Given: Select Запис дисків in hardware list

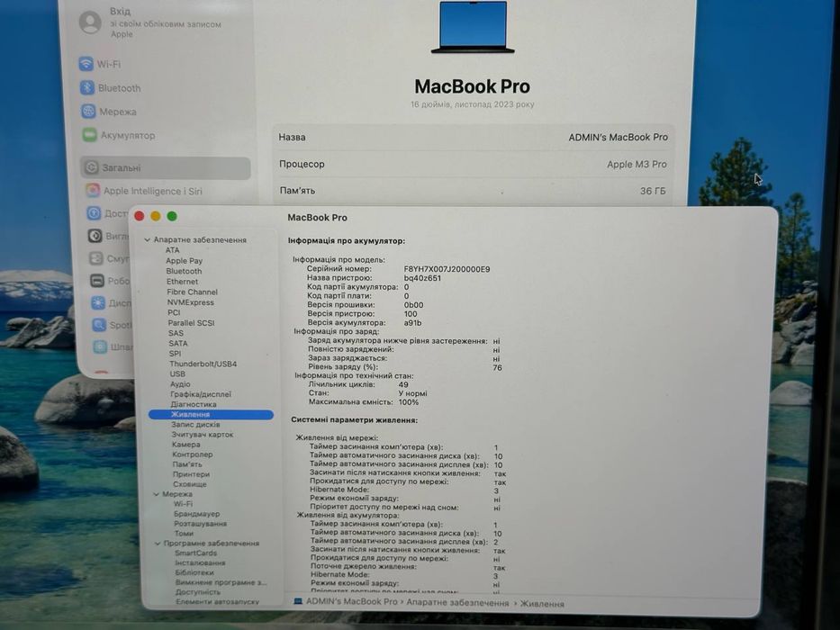Looking at the screenshot, I should coord(195,424).
